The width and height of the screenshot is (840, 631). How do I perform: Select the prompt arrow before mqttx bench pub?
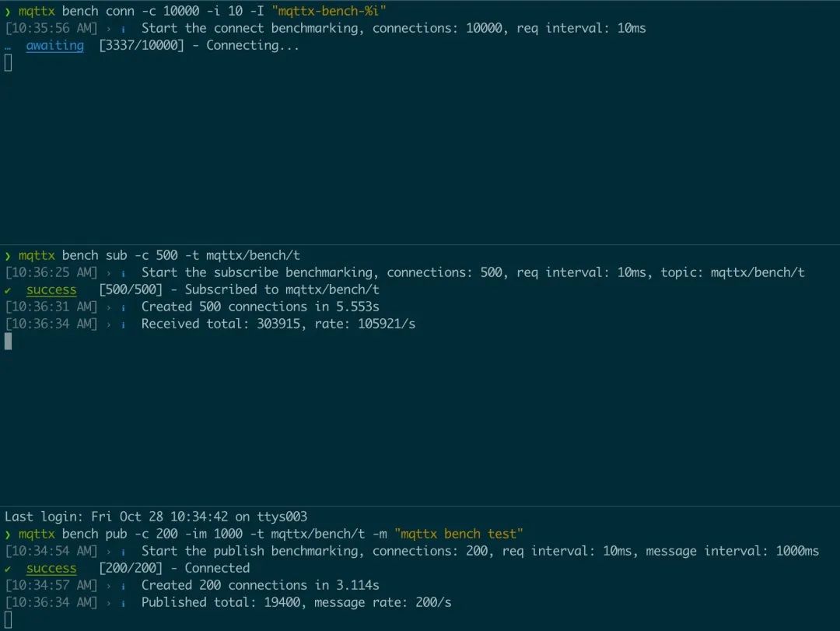pyautogui.click(x=7, y=534)
